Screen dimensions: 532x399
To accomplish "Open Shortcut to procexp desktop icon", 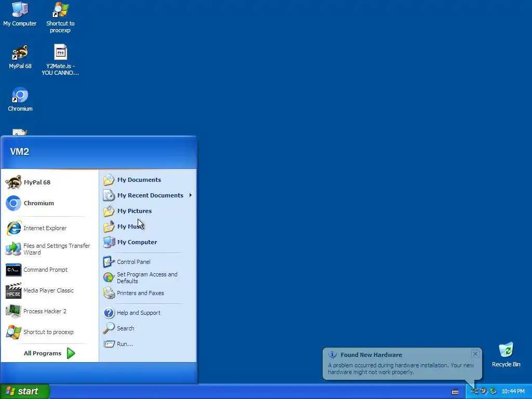I will point(60,18).
